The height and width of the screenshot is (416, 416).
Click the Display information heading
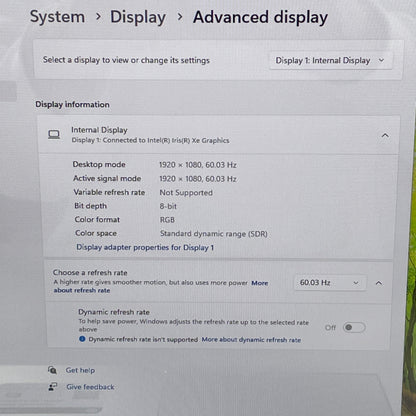click(x=72, y=104)
